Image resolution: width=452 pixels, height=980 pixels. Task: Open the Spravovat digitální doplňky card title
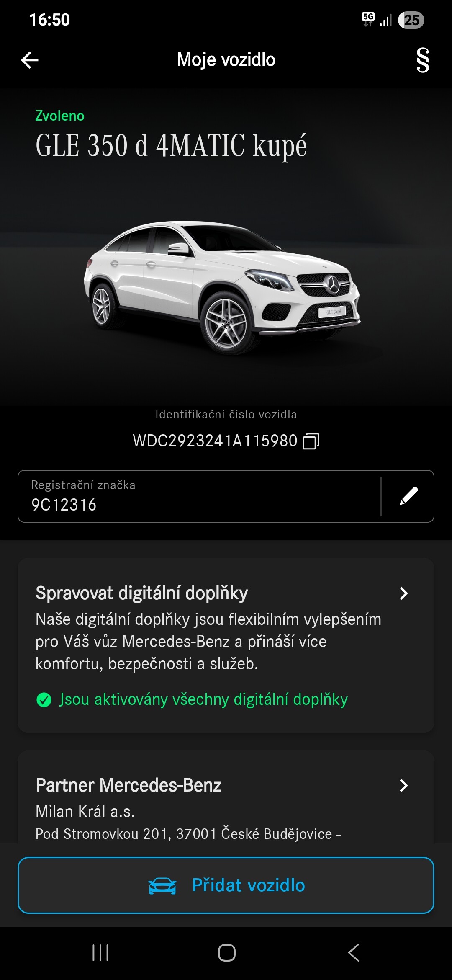coord(142,593)
